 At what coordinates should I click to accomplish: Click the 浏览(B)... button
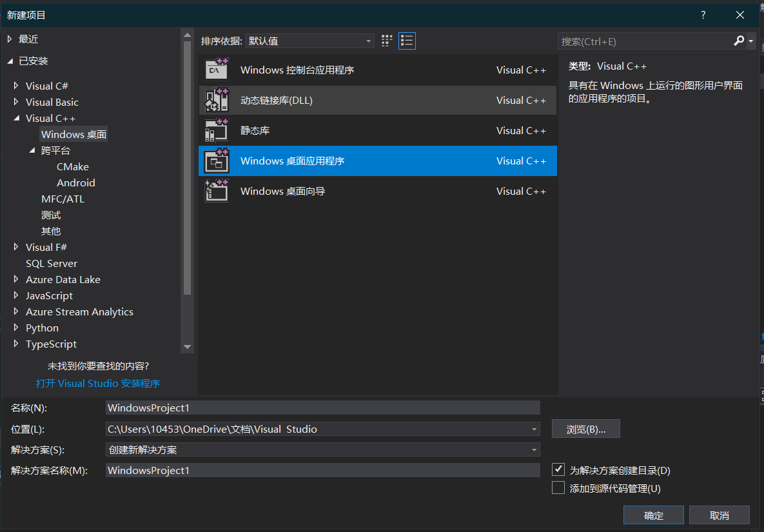click(585, 429)
